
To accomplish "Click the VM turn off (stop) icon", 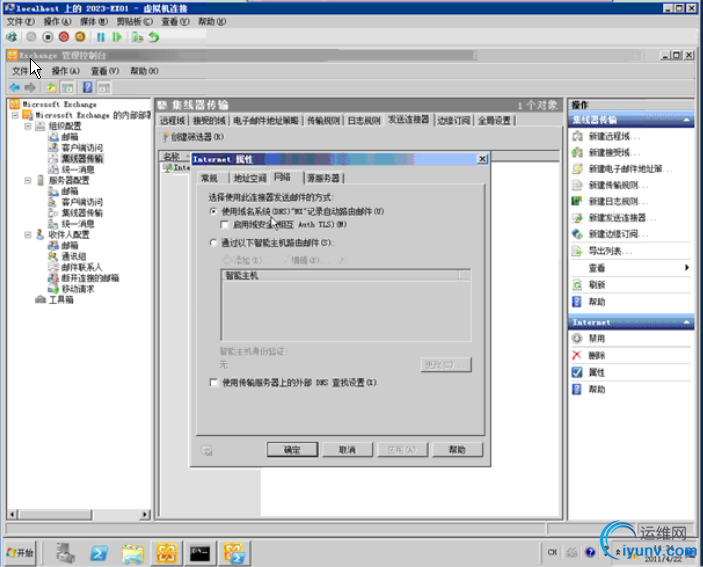I will tap(48, 37).
